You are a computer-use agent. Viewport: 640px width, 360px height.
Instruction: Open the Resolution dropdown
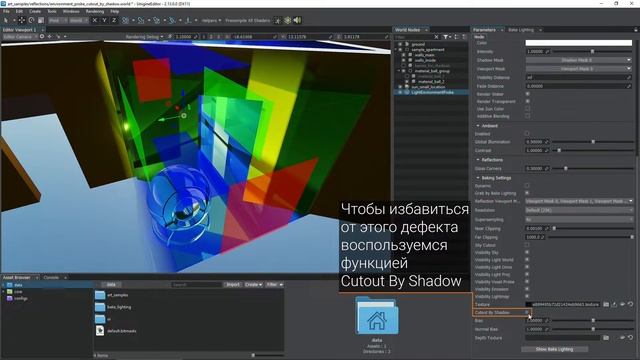click(x=579, y=210)
